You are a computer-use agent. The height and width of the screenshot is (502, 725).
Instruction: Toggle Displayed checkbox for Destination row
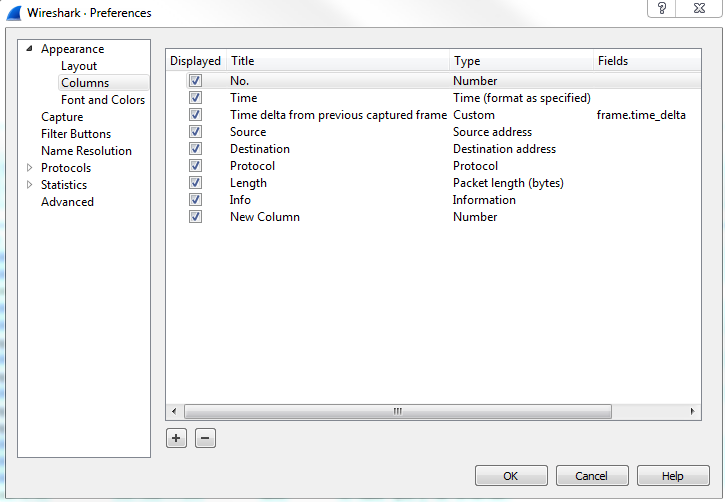point(195,148)
